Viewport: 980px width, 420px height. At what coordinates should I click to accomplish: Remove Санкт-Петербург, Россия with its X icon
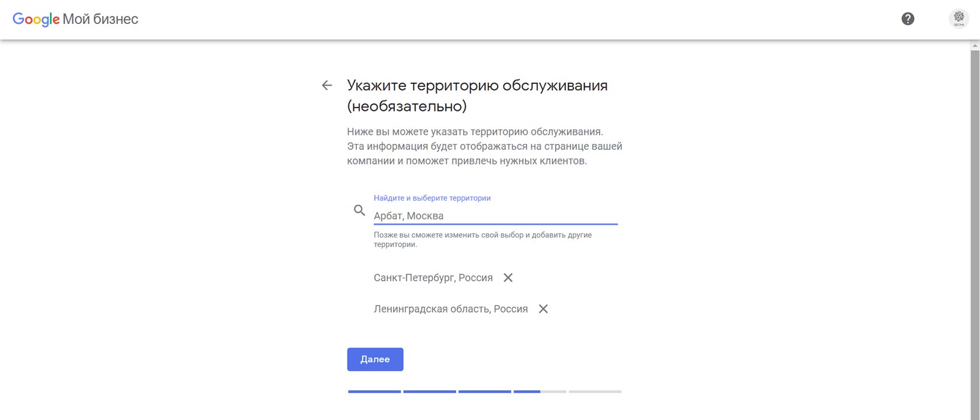pos(508,278)
